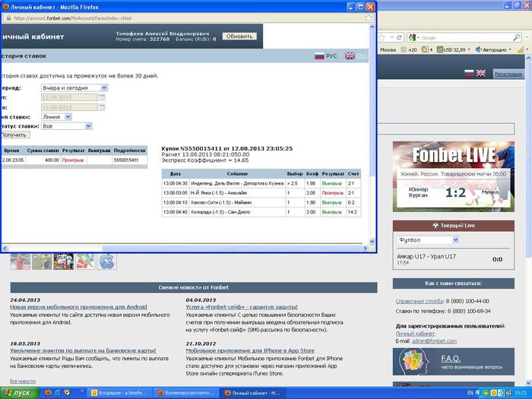
Task: Click the Получить button
Action: pyautogui.click(x=15, y=135)
